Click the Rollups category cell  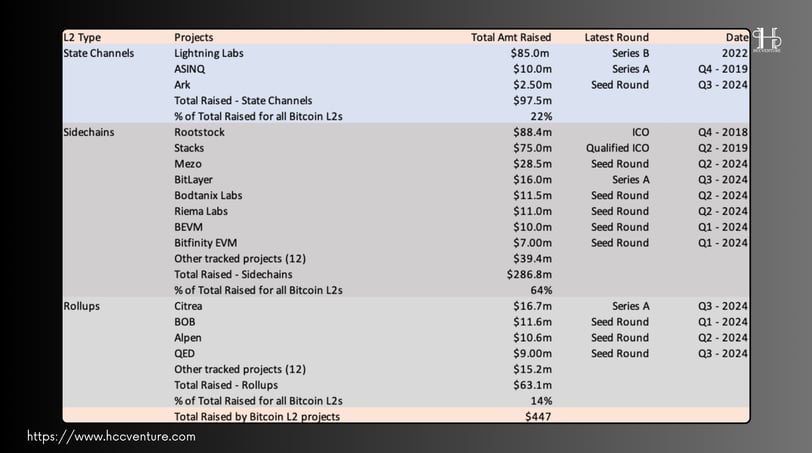[83, 306]
